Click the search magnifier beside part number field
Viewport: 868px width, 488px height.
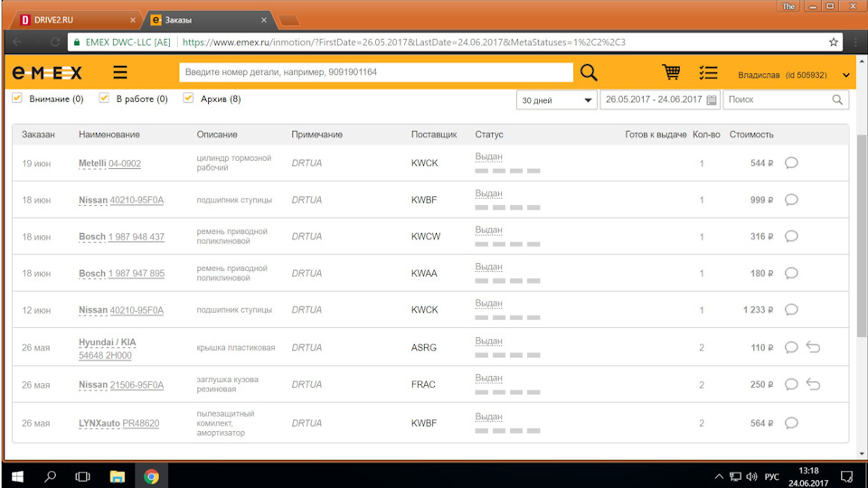pyautogui.click(x=589, y=72)
